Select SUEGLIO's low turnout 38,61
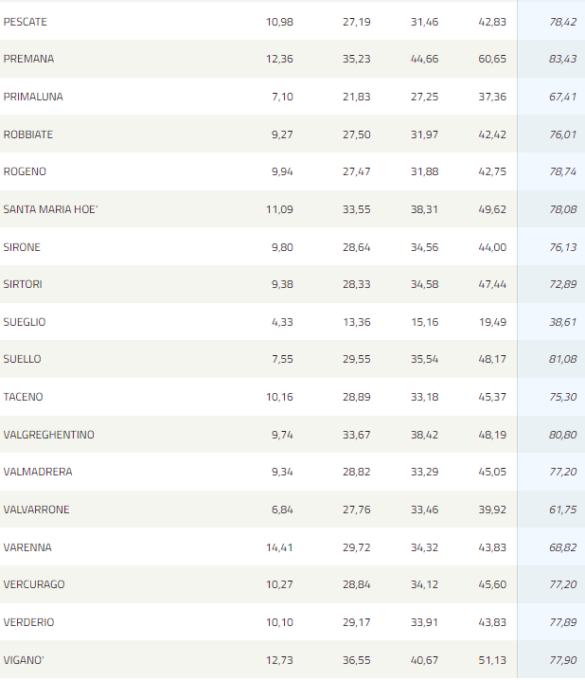The height and width of the screenshot is (680, 585). (x=563, y=322)
